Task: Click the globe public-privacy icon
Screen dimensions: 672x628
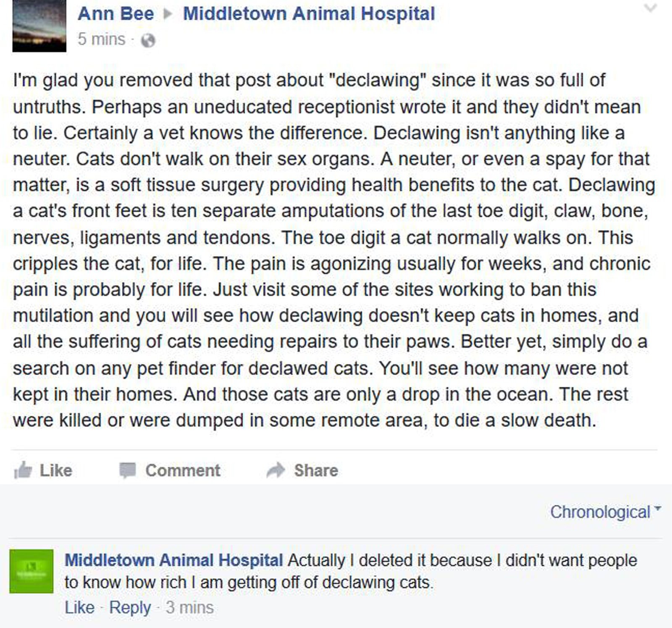Action: (148, 41)
